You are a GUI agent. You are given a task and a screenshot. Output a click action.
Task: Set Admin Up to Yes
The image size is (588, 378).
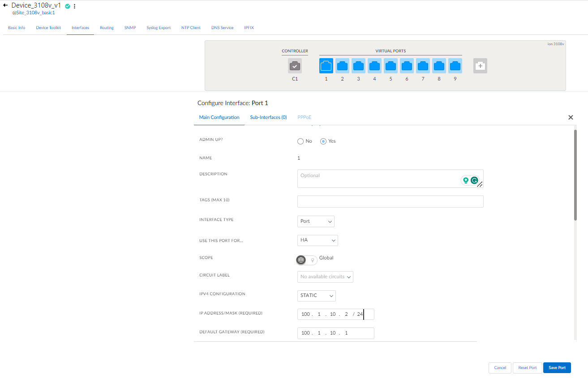323,141
